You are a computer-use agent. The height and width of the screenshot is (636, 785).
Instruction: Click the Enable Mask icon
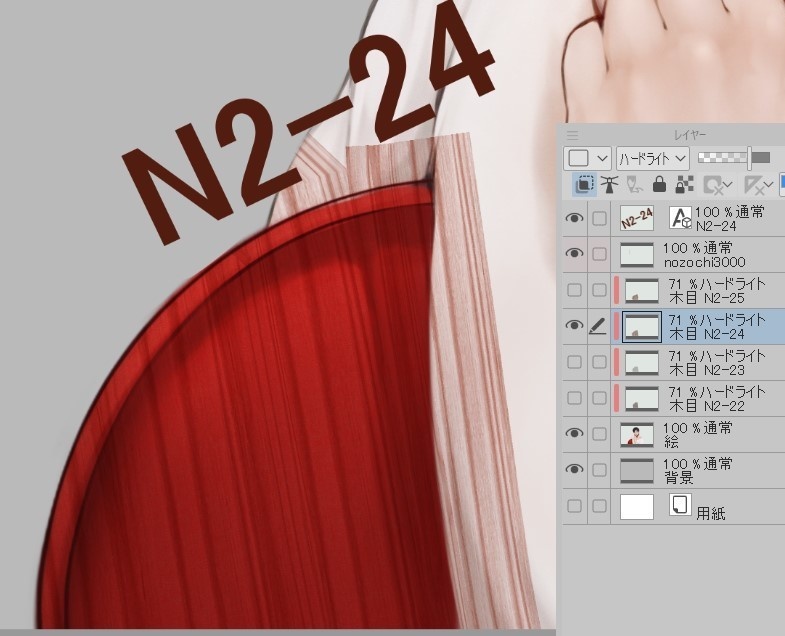712,185
